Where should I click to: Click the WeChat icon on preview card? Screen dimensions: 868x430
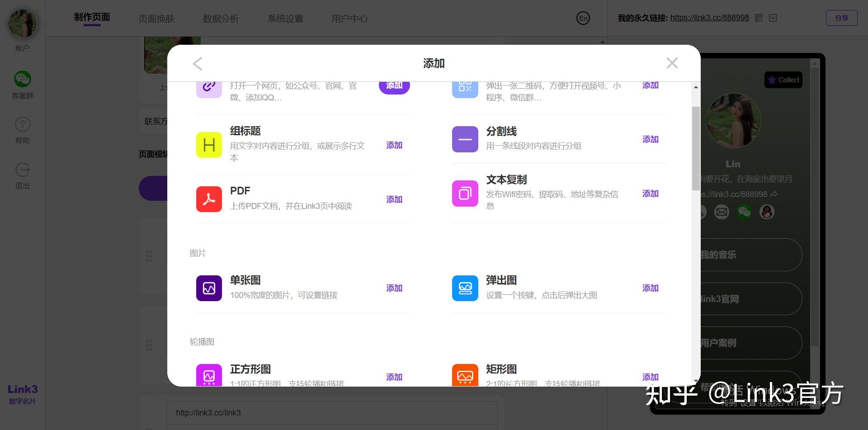pos(745,212)
